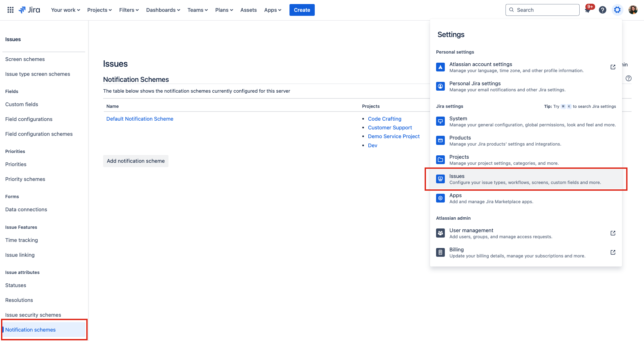Close the settings gear menu
The width and height of the screenshot is (644, 341).
click(x=617, y=10)
